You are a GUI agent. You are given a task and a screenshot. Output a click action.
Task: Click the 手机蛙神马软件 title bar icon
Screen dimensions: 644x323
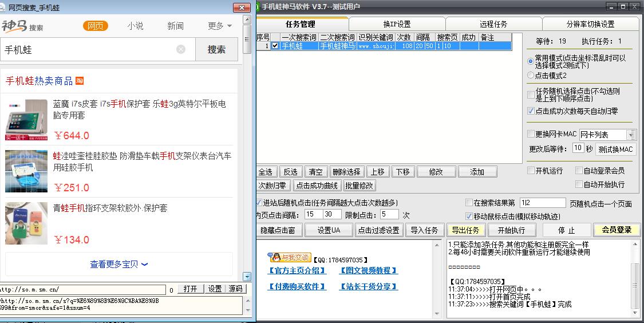click(x=258, y=7)
